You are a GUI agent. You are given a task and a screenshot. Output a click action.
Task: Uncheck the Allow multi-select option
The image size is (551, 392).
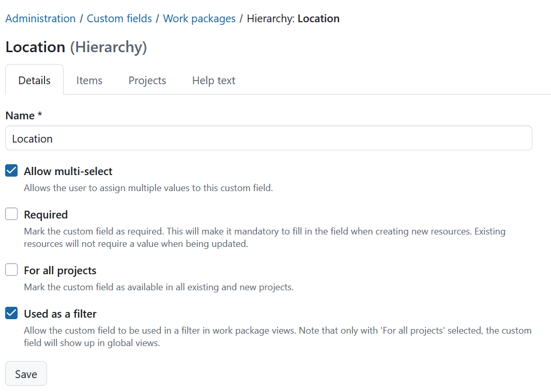click(x=11, y=170)
